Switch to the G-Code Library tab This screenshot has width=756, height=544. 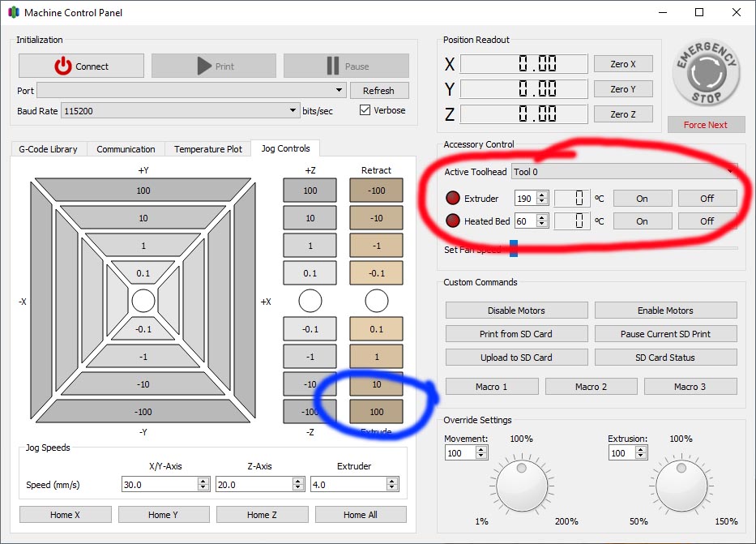48,149
